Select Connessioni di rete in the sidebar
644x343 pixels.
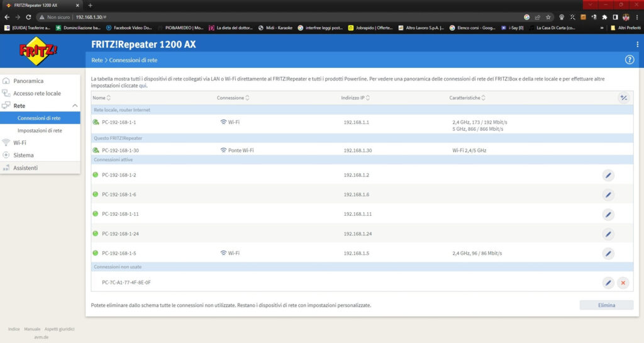click(40, 118)
